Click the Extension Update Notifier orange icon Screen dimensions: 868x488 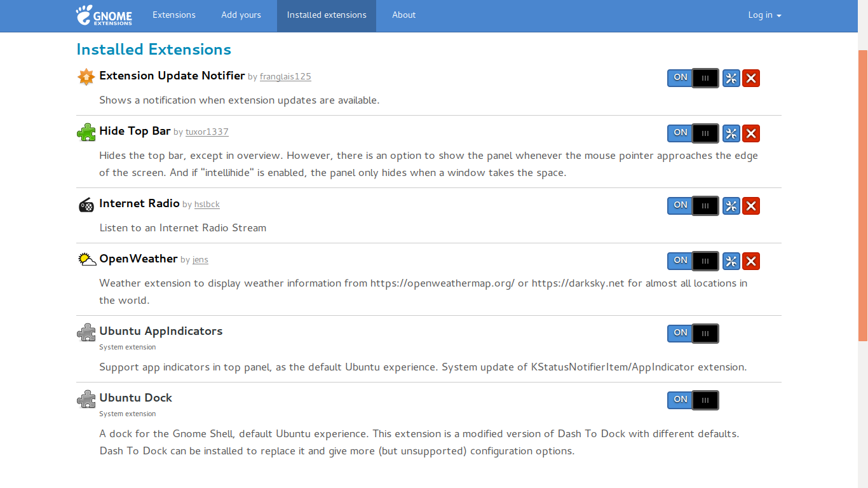86,77
